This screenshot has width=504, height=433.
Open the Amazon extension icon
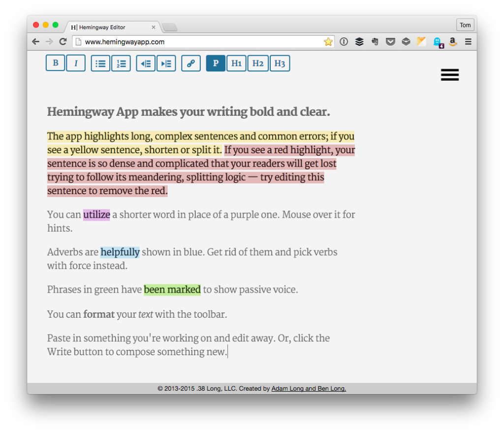click(x=453, y=41)
